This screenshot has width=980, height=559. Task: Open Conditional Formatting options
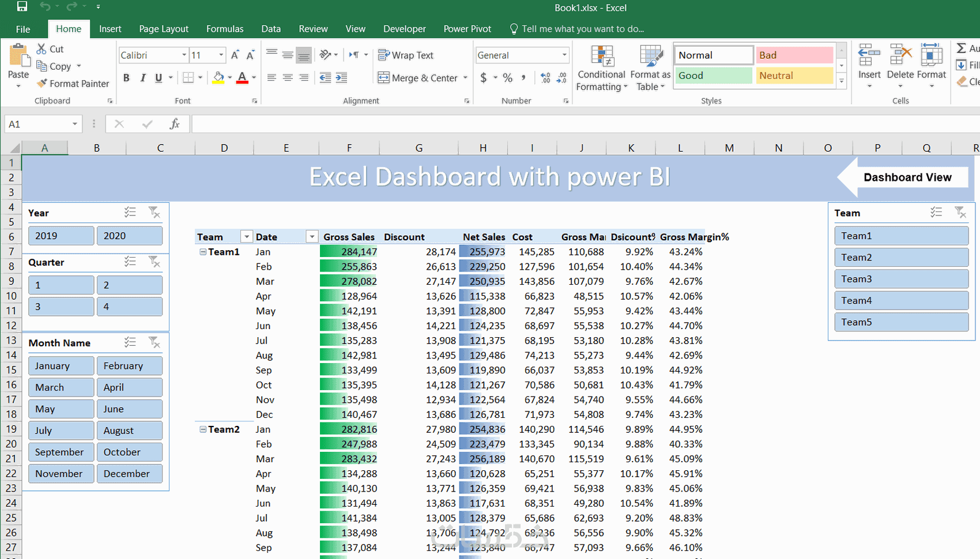point(602,68)
